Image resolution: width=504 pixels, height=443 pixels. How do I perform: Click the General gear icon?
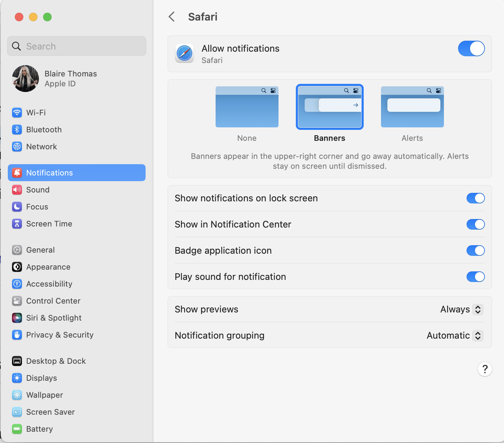pyautogui.click(x=17, y=250)
